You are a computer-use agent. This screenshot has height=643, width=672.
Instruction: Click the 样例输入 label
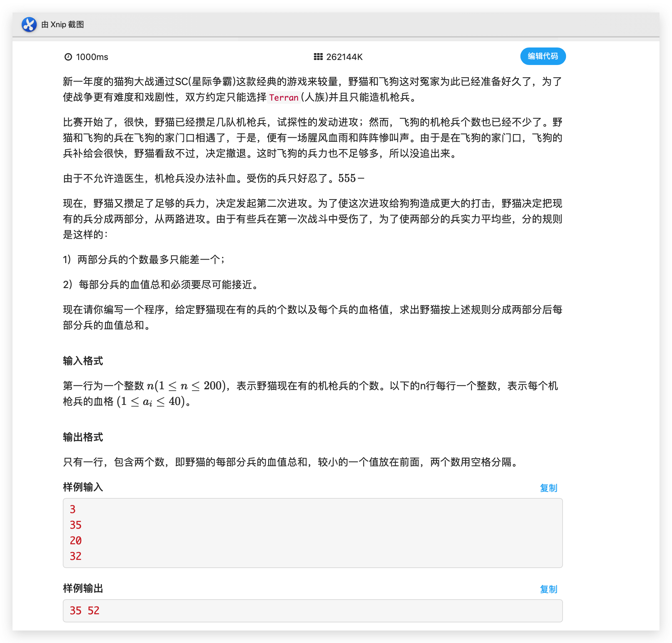pos(83,487)
